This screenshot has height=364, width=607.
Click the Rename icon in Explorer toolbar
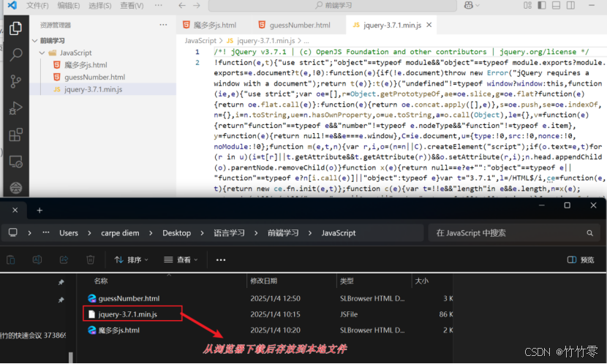[37, 259]
